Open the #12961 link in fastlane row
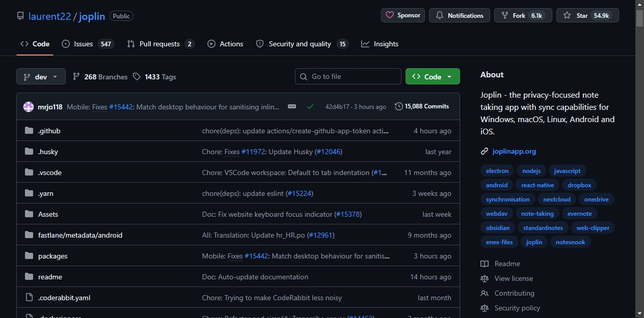644x318 pixels. click(320, 235)
